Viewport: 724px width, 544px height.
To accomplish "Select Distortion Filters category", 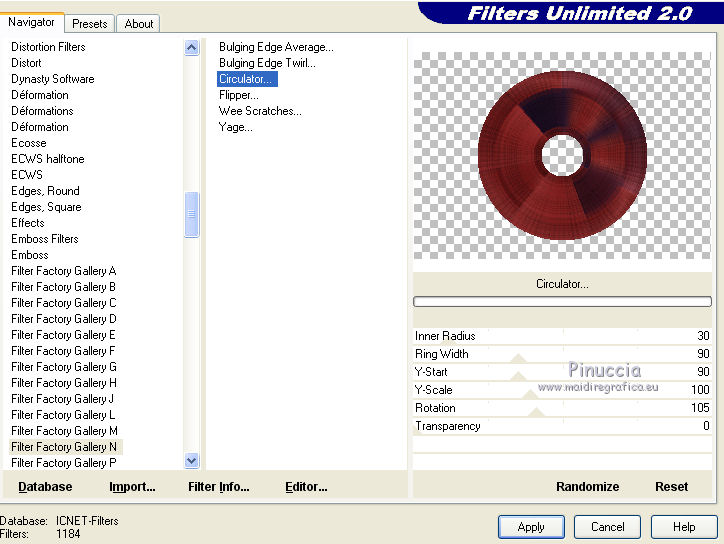I will tap(48, 47).
